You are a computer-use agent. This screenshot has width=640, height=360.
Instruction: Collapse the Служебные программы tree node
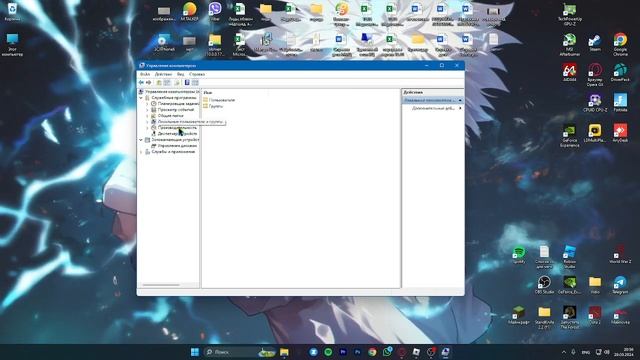tap(141, 98)
